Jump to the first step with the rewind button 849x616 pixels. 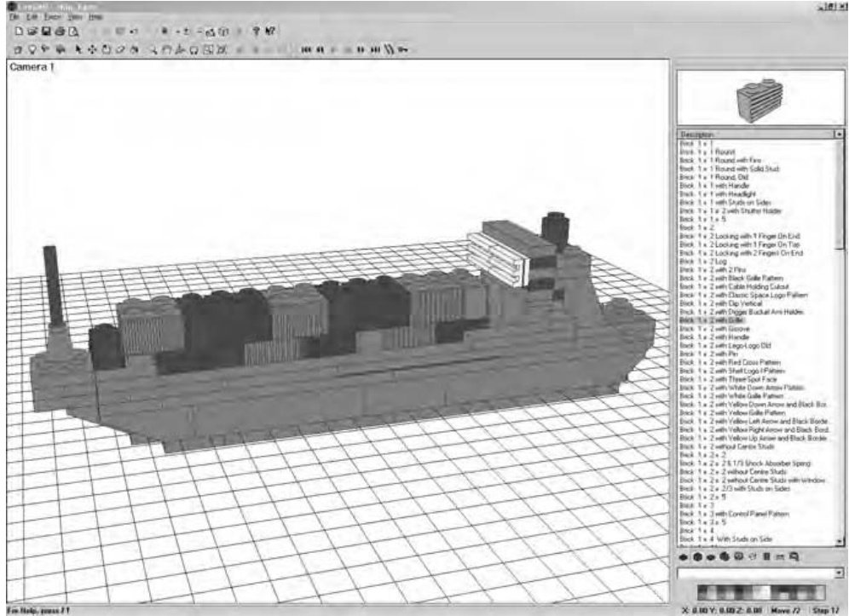(x=305, y=49)
